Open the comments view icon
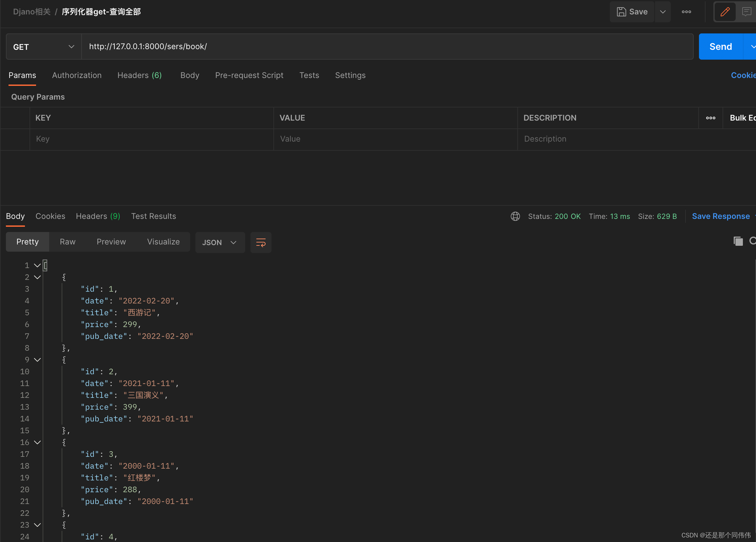Viewport: 756px width, 542px height. (747, 12)
